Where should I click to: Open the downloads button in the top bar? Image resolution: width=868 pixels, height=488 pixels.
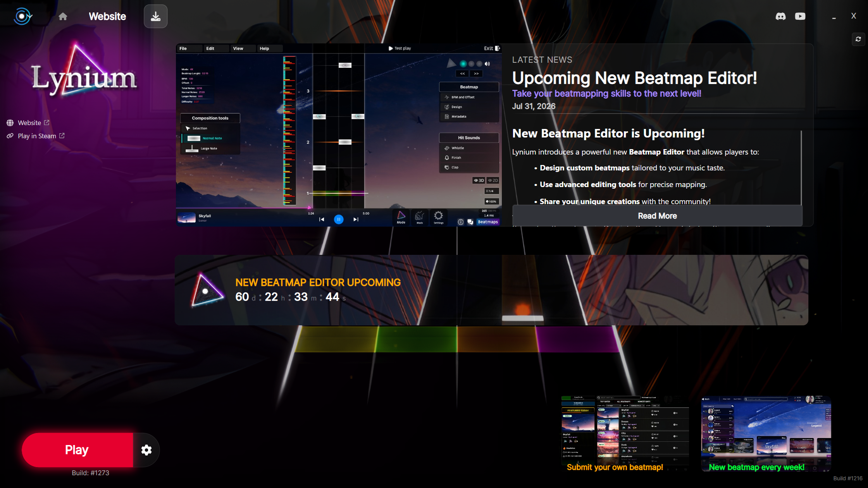click(156, 16)
